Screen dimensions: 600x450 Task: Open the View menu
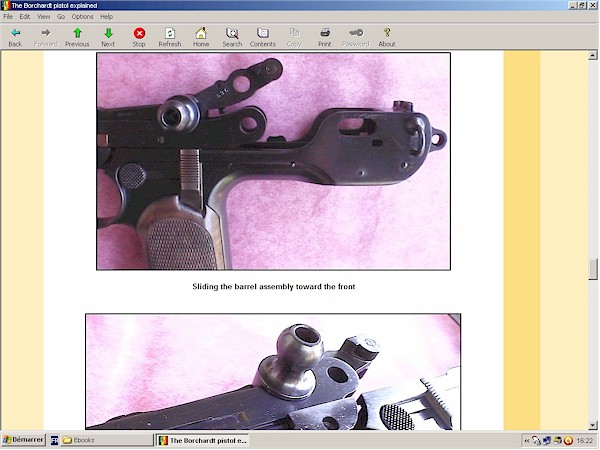click(x=44, y=16)
